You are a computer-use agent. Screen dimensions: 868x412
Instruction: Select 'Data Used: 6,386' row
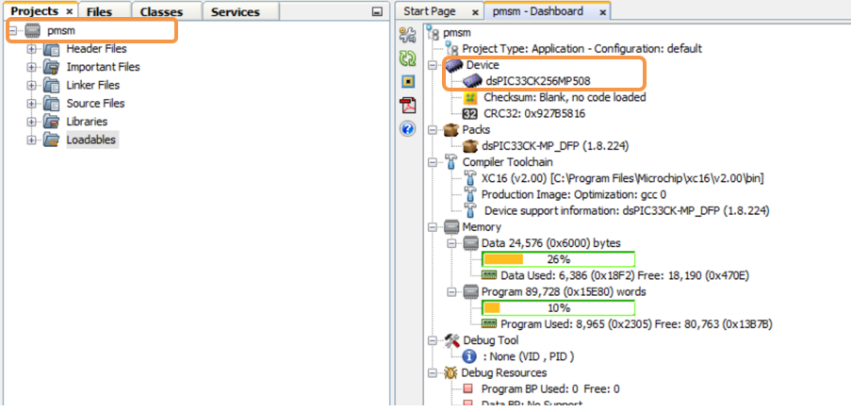626,276
